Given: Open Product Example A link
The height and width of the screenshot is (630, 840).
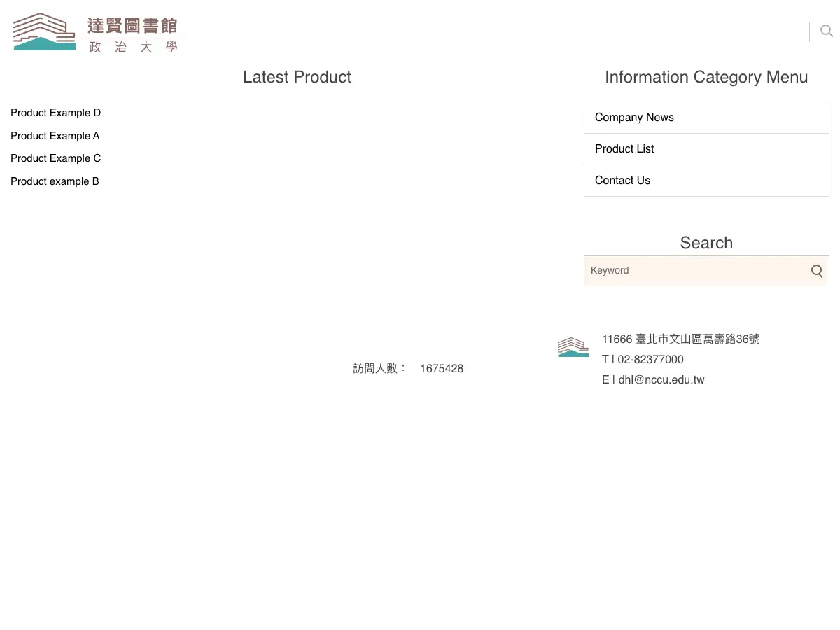Looking at the screenshot, I should [55, 136].
